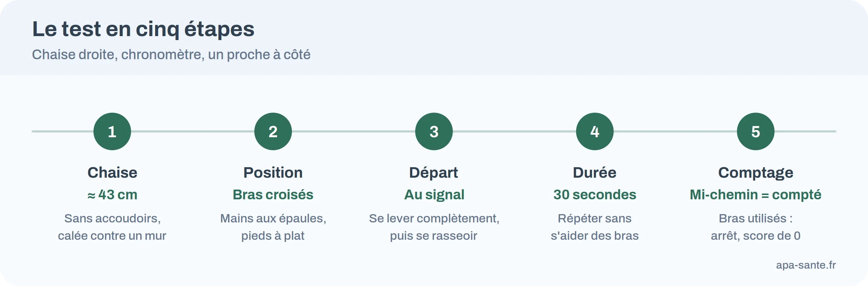Click the 'Mi-chemin = compté' label
The height and width of the screenshot is (286, 868).
click(756, 195)
